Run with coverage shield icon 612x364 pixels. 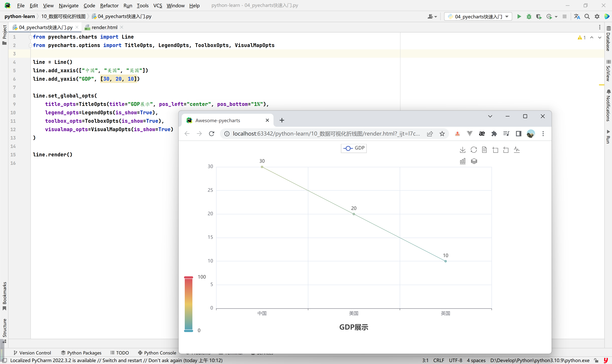[x=539, y=16]
